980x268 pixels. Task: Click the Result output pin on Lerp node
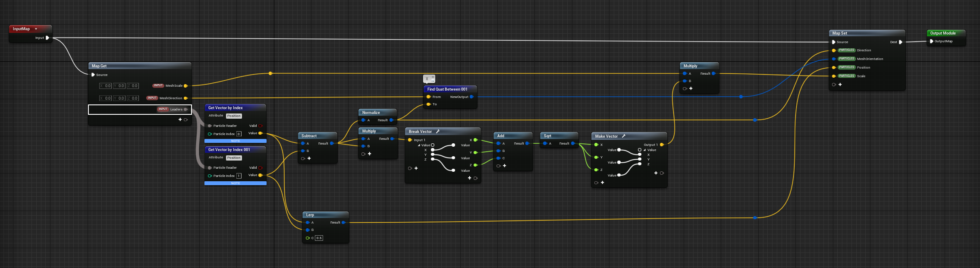point(343,223)
